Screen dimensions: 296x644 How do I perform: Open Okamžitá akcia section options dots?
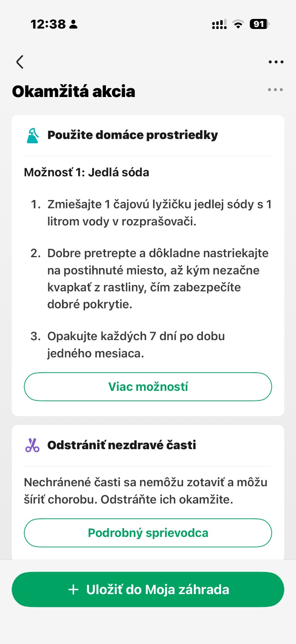[275, 90]
